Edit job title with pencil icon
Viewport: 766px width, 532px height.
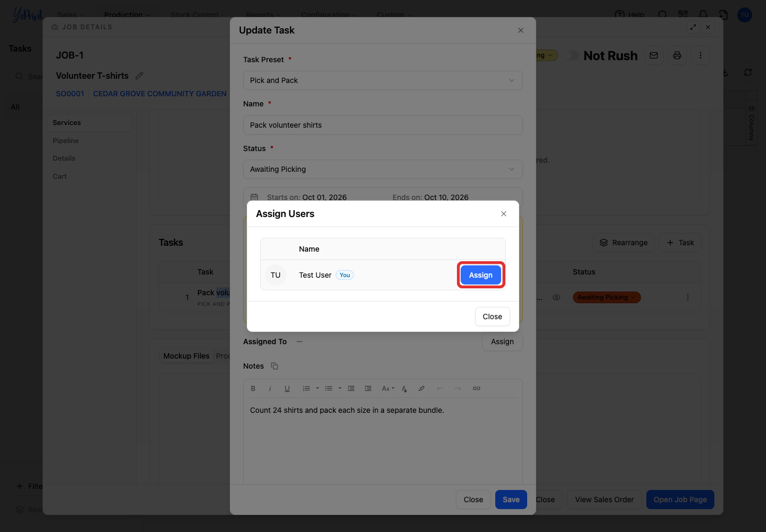[x=139, y=76]
